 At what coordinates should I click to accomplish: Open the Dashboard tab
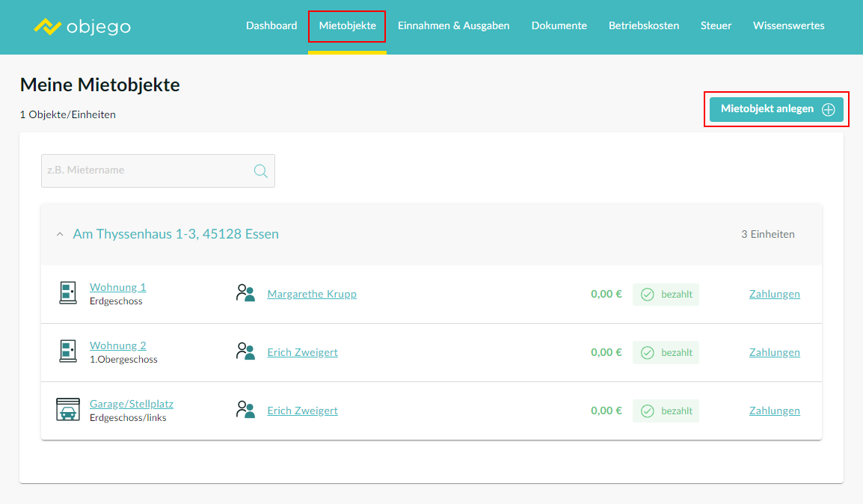coord(271,25)
